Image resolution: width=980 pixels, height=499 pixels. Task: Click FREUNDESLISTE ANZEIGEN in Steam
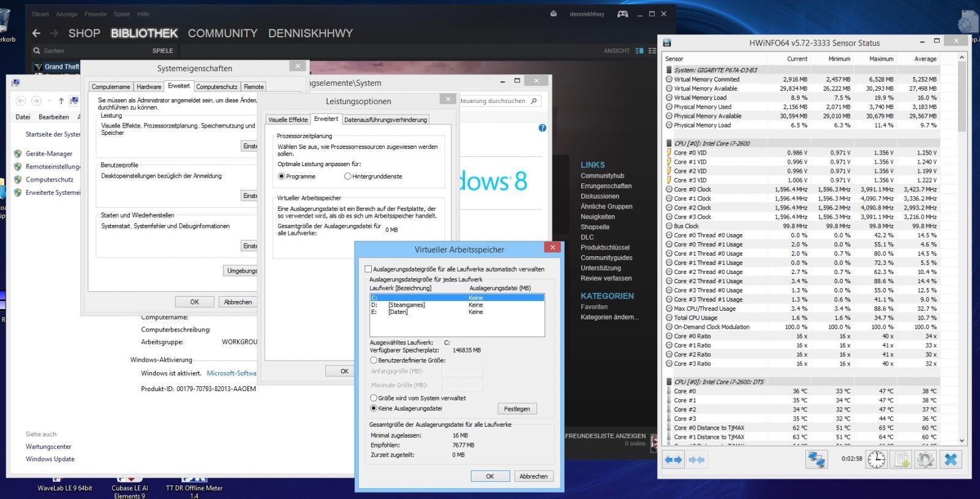[x=605, y=436]
